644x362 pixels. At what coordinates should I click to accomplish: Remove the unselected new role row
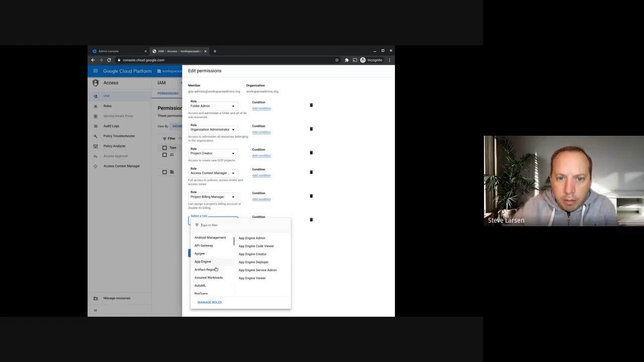tap(311, 220)
